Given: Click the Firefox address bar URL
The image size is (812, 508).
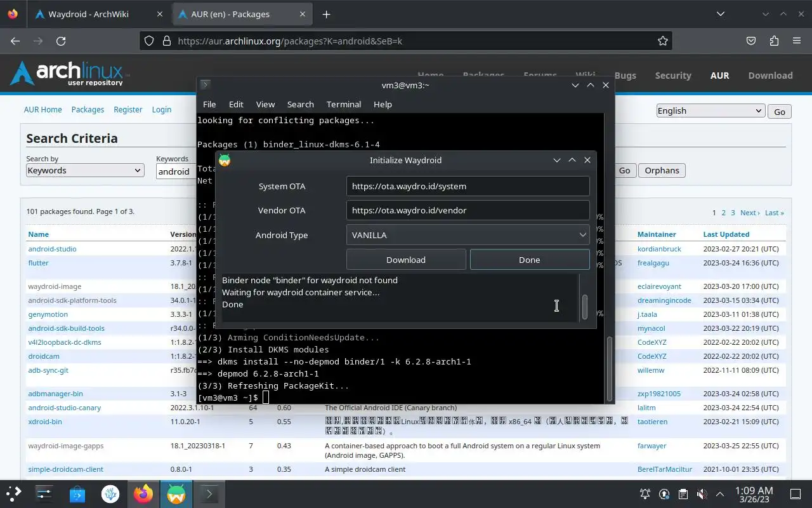Looking at the screenshot, I should point(290,41).
